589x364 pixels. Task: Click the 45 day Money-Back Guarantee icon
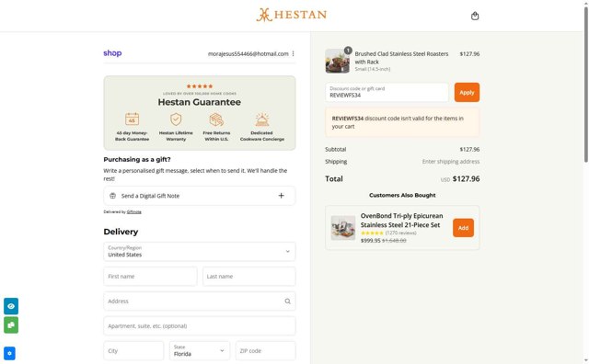(132, 119)
